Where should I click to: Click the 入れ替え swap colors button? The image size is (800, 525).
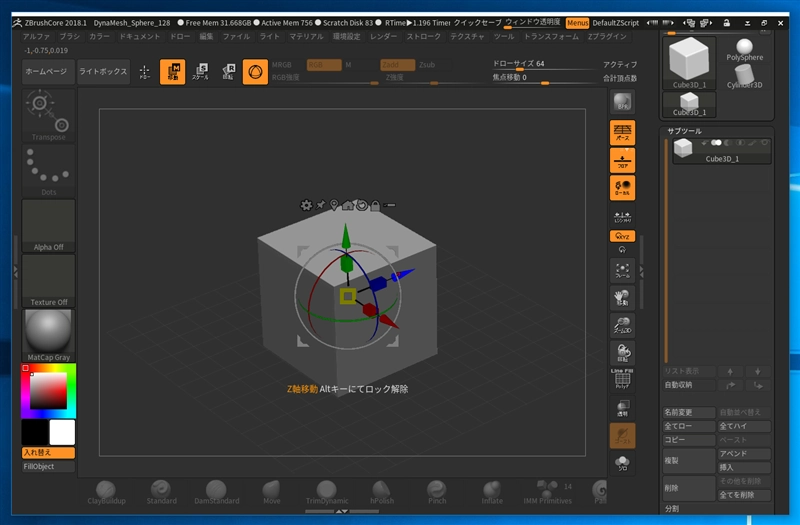point(48,453)
